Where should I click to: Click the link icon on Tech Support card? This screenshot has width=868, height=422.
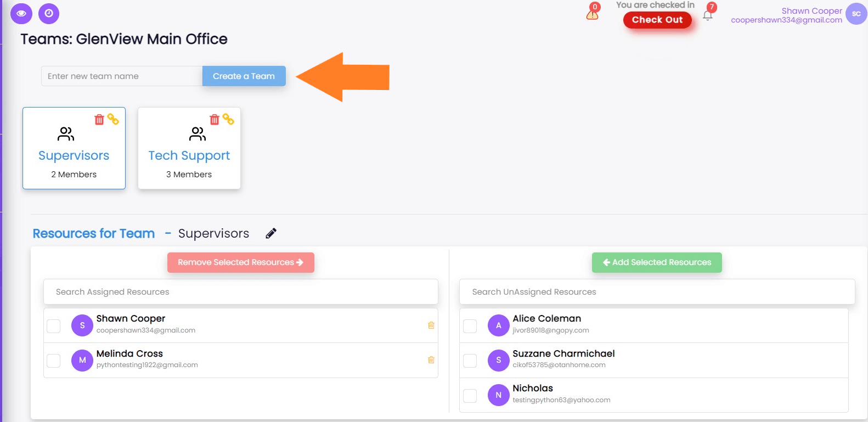pos(228,119)
